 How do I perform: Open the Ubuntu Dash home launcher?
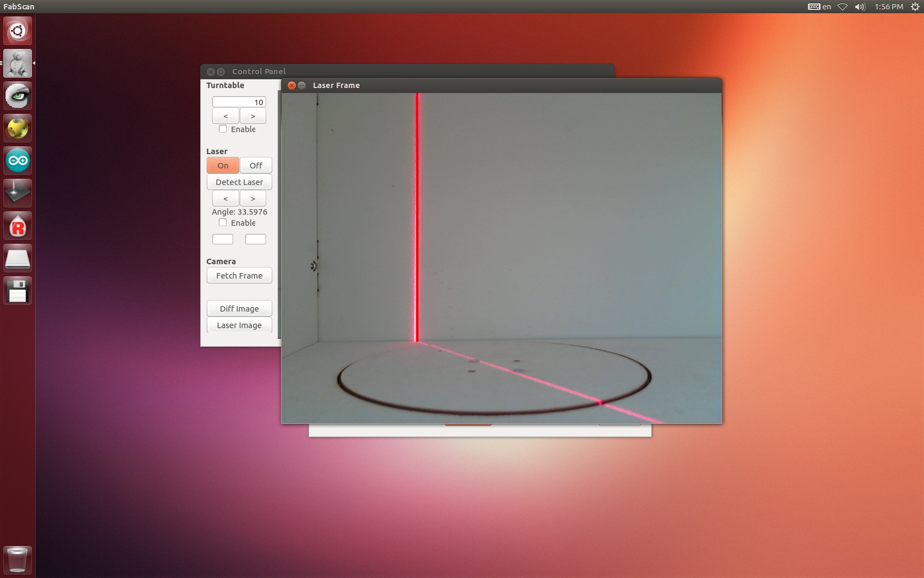[18, 31]
